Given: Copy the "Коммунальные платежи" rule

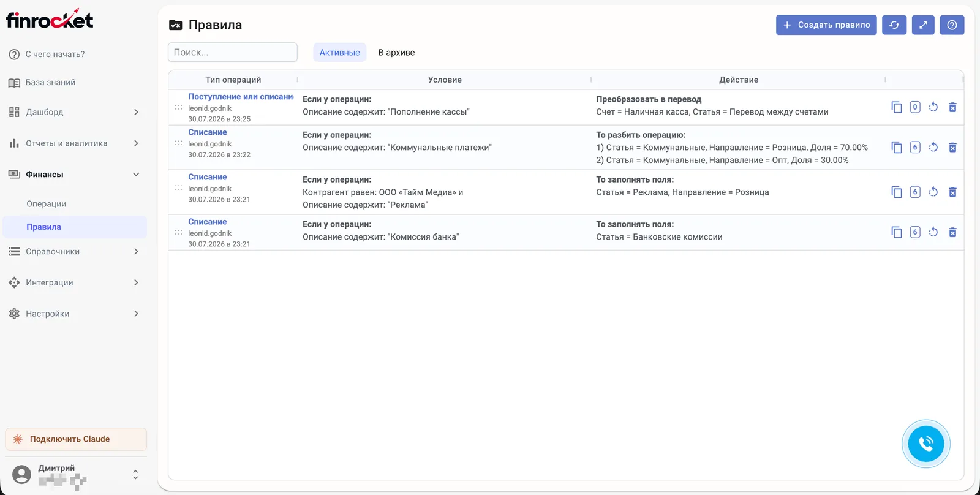Looking at the screenshot, I should point(897,148).
